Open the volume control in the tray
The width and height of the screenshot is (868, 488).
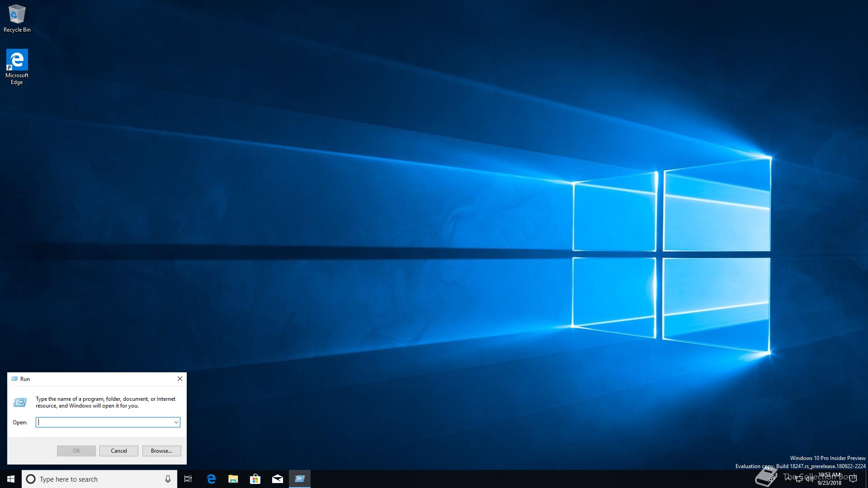[x=809, y=479]
